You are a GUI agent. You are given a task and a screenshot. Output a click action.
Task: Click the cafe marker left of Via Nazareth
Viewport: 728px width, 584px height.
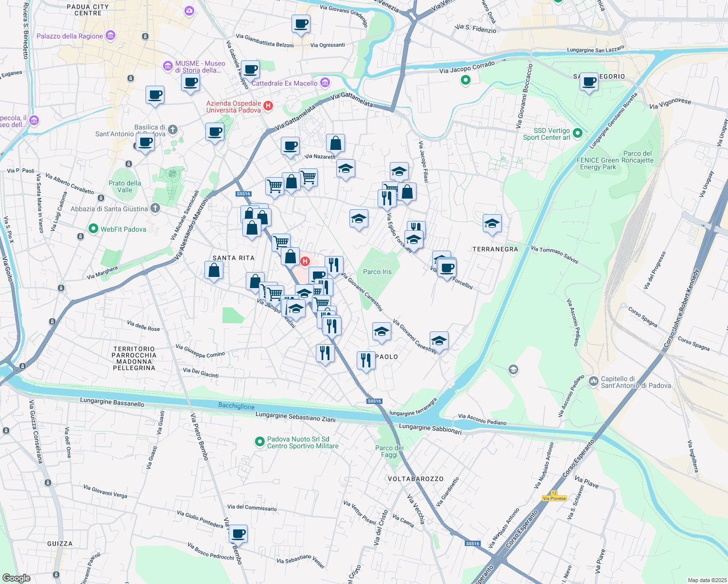pyautogui.click(x=291, y=147)
